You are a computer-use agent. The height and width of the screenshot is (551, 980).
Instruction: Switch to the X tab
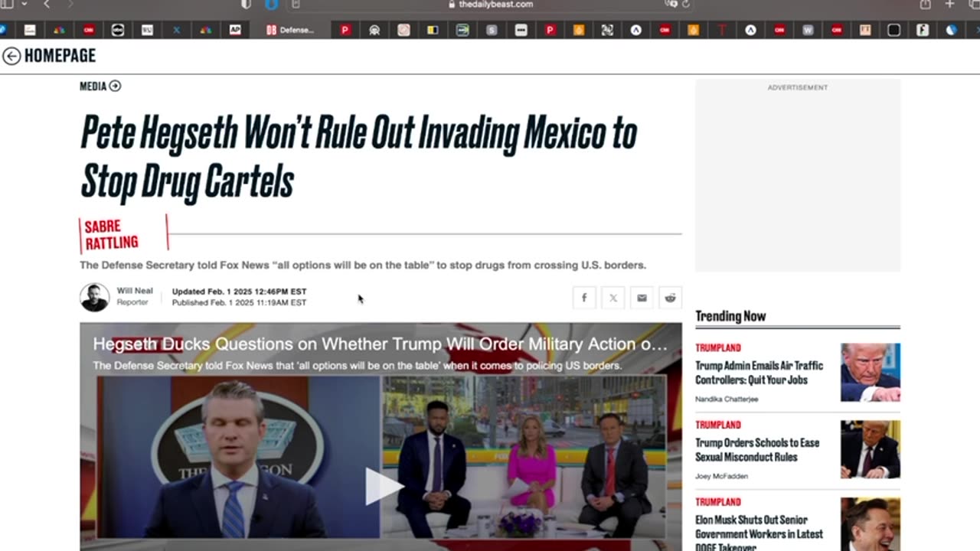[176, 31]
